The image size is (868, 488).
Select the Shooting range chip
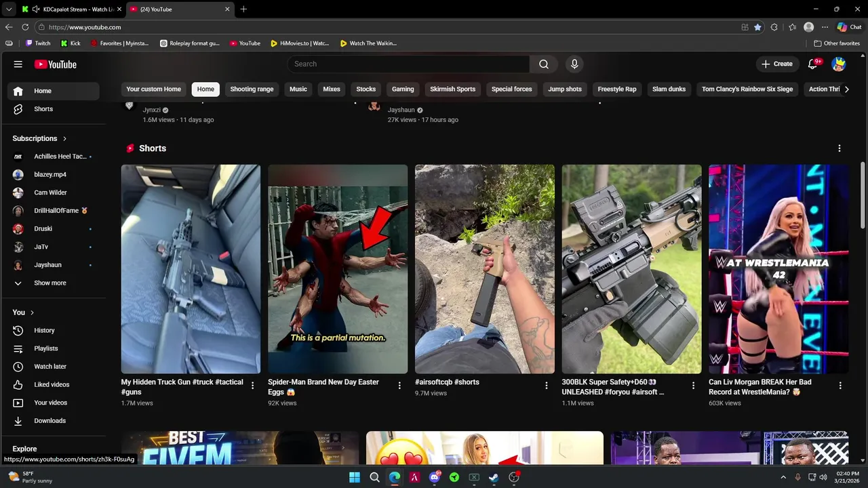pos(252,89)
